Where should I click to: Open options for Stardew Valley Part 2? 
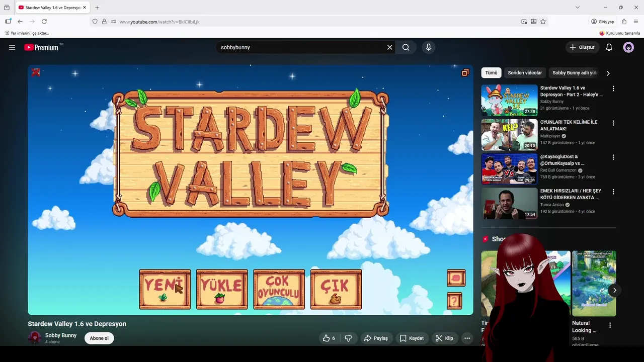point(613,88)
